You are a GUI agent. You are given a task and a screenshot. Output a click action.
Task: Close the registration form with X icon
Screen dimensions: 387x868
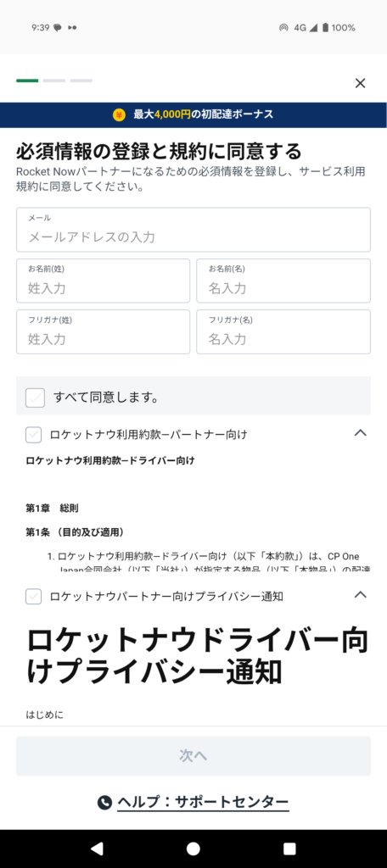tap(360, 83)
